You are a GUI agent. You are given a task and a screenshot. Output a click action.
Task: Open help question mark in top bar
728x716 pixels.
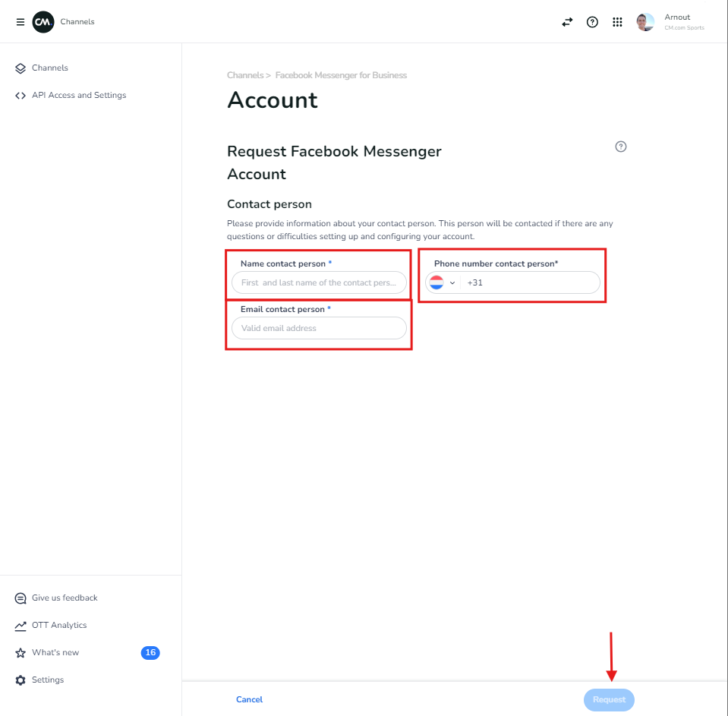(592, 22)
